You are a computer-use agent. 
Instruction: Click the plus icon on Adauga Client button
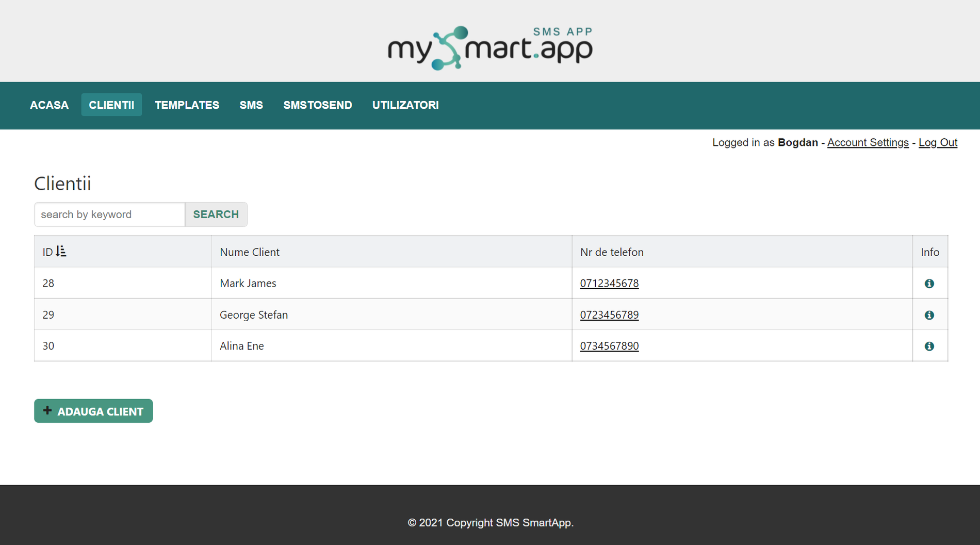[47, 410]
